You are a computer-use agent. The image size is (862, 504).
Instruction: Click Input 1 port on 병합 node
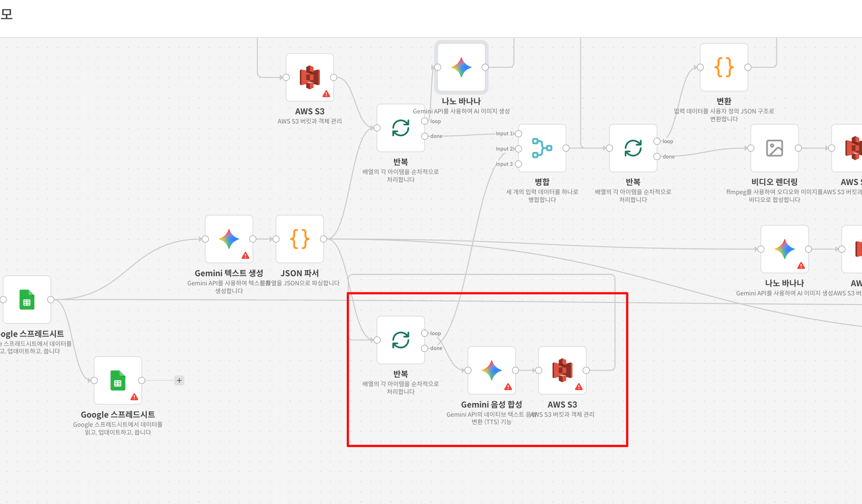click(x=519, y=134)
